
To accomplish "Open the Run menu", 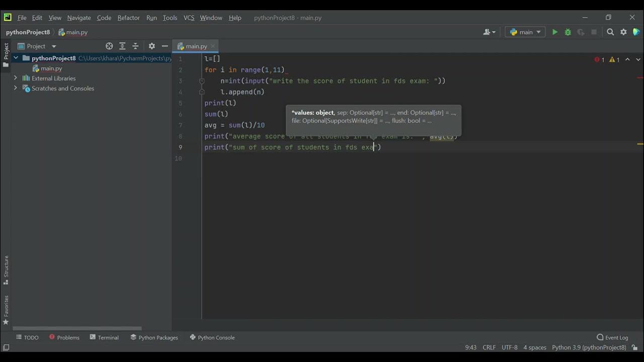I will click(x=151, y=18).
